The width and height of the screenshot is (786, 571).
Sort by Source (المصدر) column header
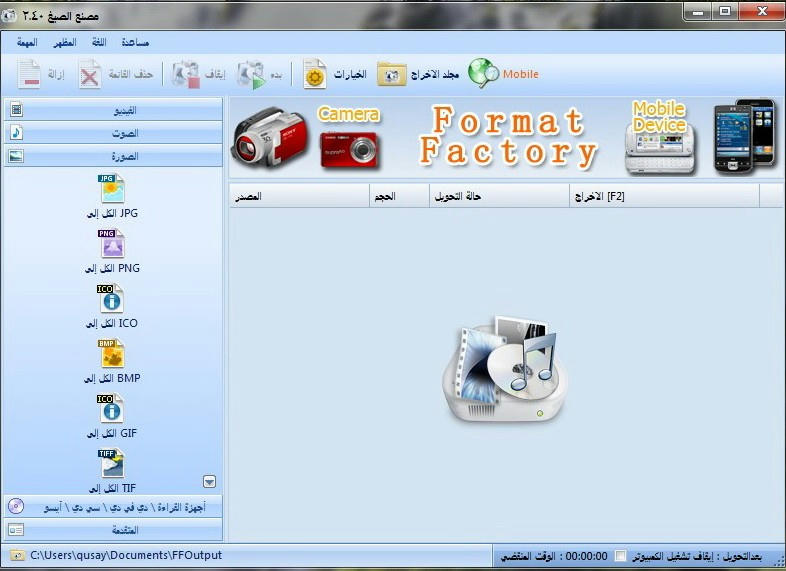(x=299, y=196)
